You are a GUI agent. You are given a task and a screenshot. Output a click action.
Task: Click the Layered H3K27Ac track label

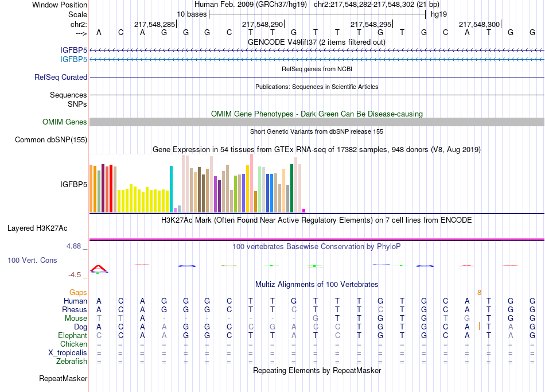(37, 228)
